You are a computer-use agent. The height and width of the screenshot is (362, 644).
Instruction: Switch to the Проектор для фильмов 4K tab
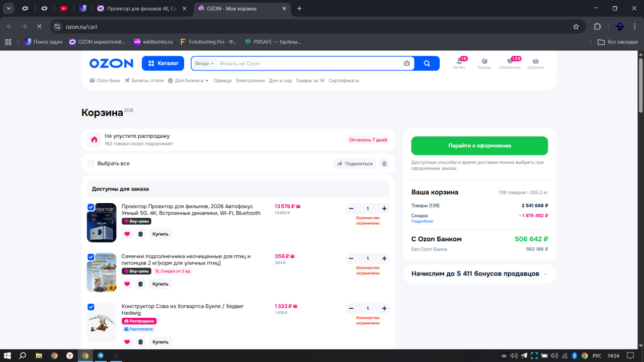(142, 9)
